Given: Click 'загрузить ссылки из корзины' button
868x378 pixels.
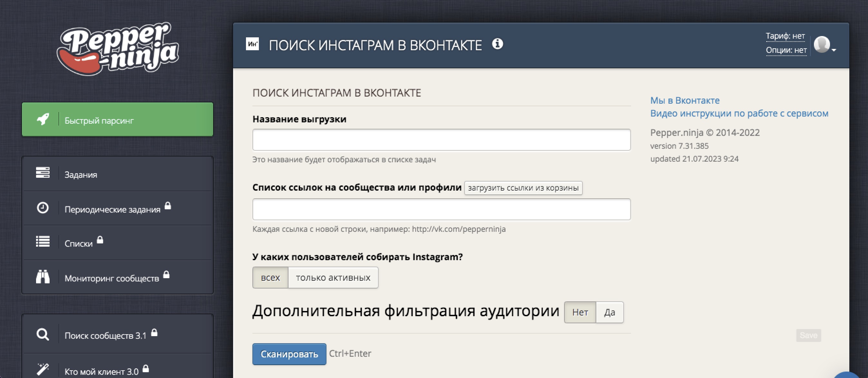Looking at the screenshot, I should point(523,188).
